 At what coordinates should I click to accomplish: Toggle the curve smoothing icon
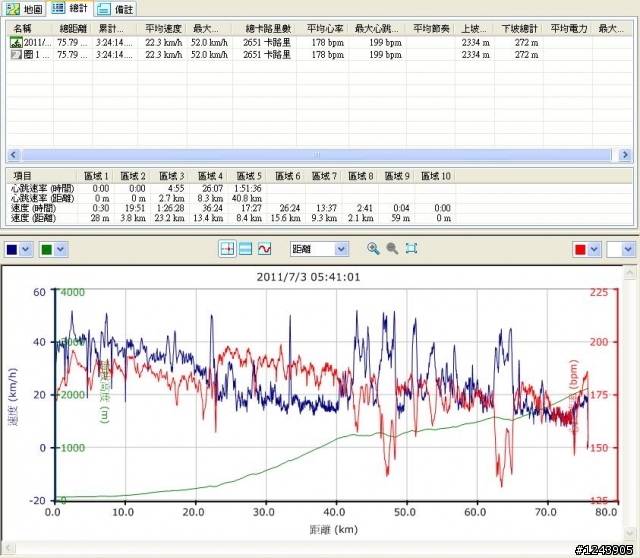264,249
